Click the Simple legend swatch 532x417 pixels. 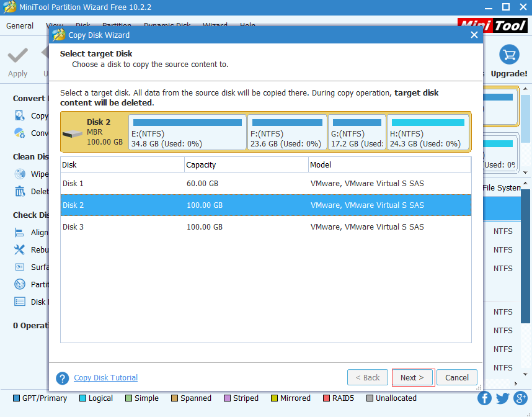coord(128,398)
